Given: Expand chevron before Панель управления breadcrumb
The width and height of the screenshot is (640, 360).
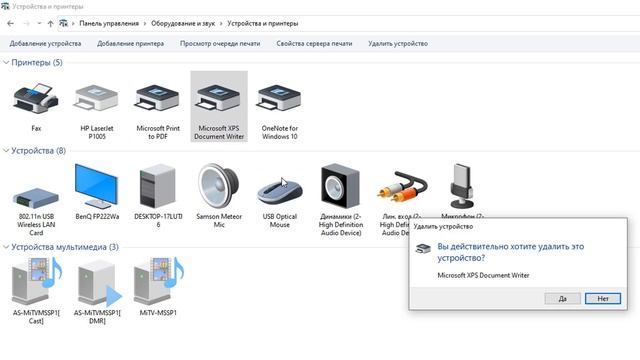Looking at the screenshot, I should pos(73,24).
